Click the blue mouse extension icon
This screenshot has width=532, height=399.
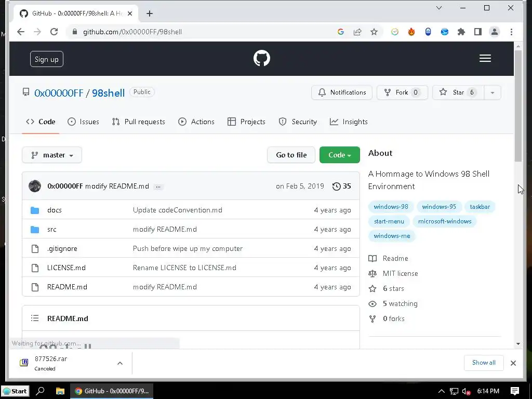[x=428, y=32]
